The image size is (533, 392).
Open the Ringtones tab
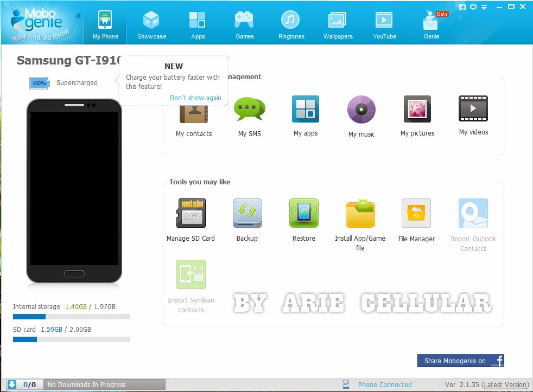[x=291, y=24]
